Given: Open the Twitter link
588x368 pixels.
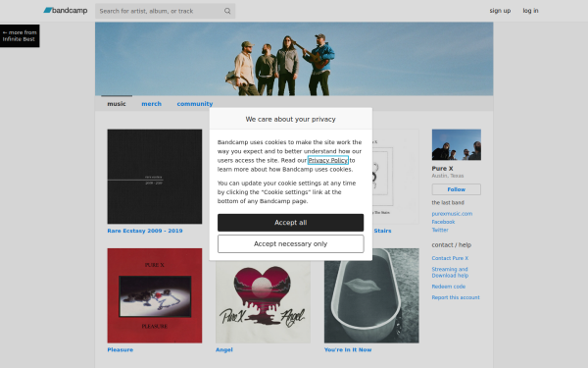Looking at the screenshot, I should pyautogui.click(x=440, y=230).
